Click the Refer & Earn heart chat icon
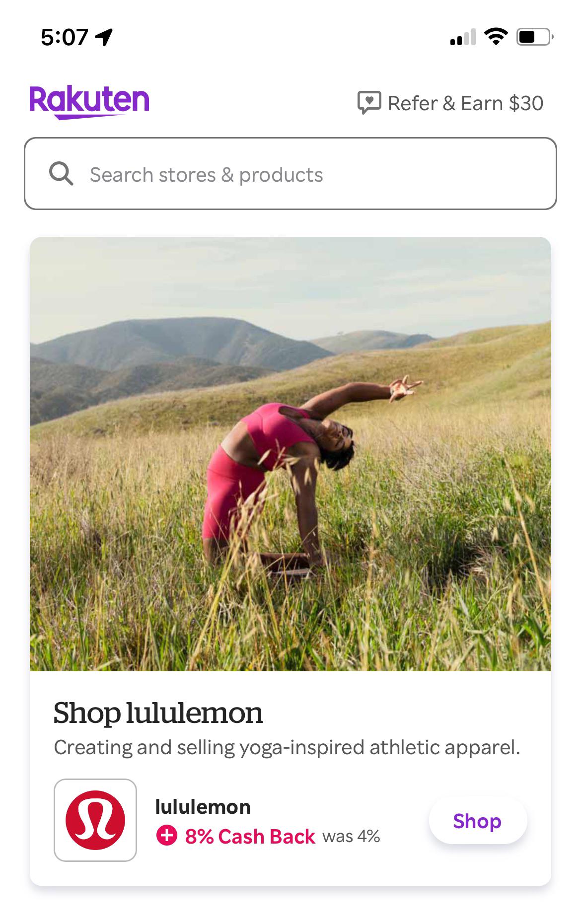 click(x=369, y=103)
